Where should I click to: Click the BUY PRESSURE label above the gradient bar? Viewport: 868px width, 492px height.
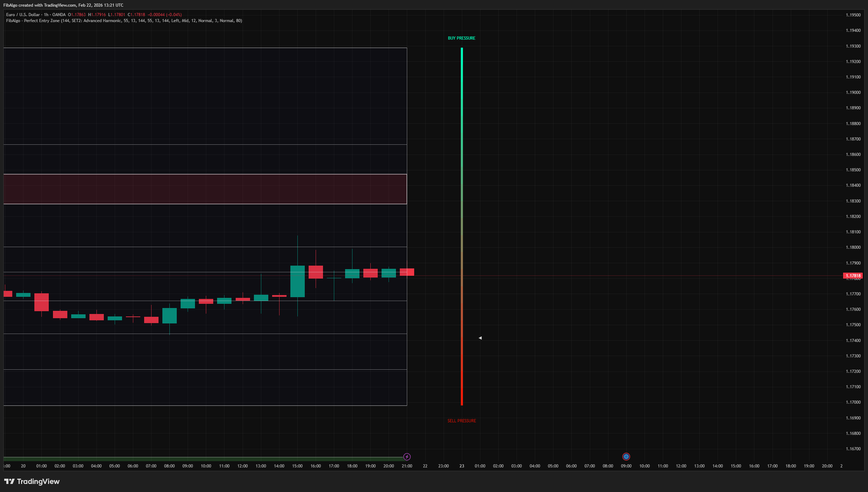point(462,38)
